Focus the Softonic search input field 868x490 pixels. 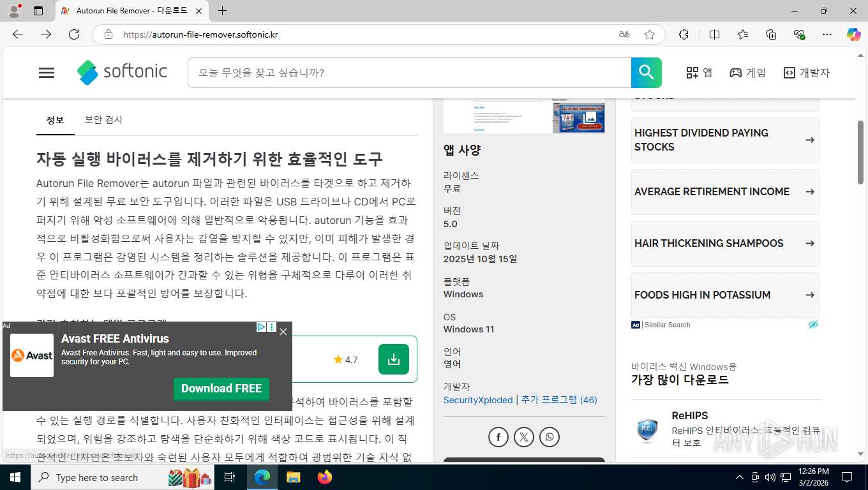pyautogui.click(x=409, y=73)
